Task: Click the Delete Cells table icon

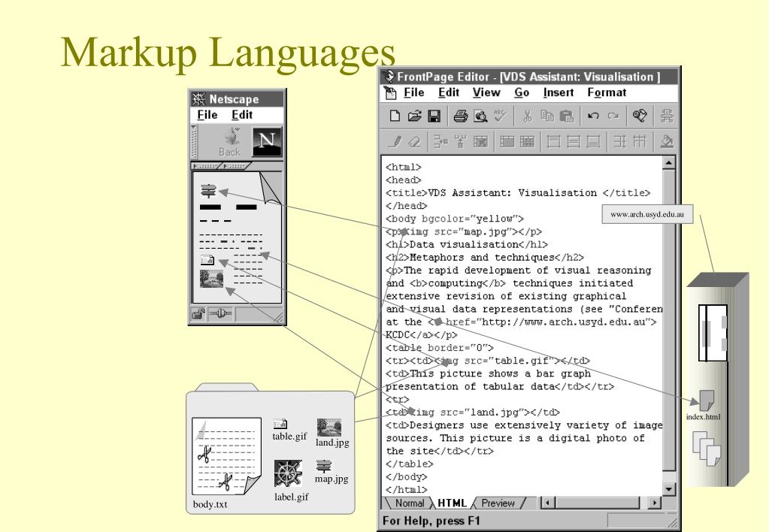Action: click(x=480, y=142)
